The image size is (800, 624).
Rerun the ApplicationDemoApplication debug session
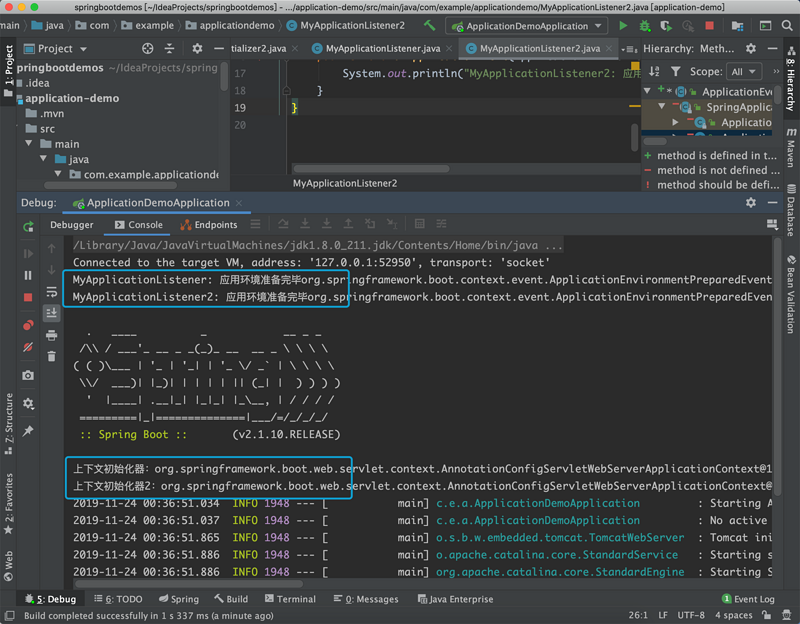tap(28, 227)
